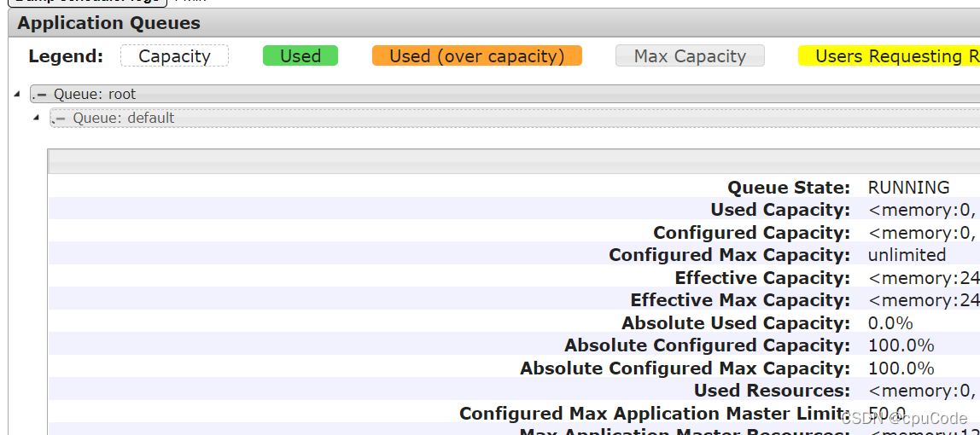Image resolution: width=980 pixels, height=435 pixels.
Task: Click the Capacity legend box
Action: coord(174,55)
